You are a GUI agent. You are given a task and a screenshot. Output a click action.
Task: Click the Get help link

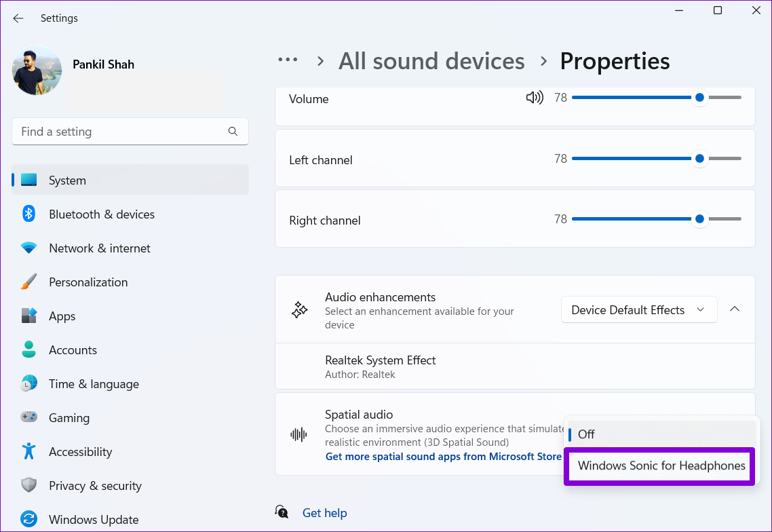tap(324, 513)
